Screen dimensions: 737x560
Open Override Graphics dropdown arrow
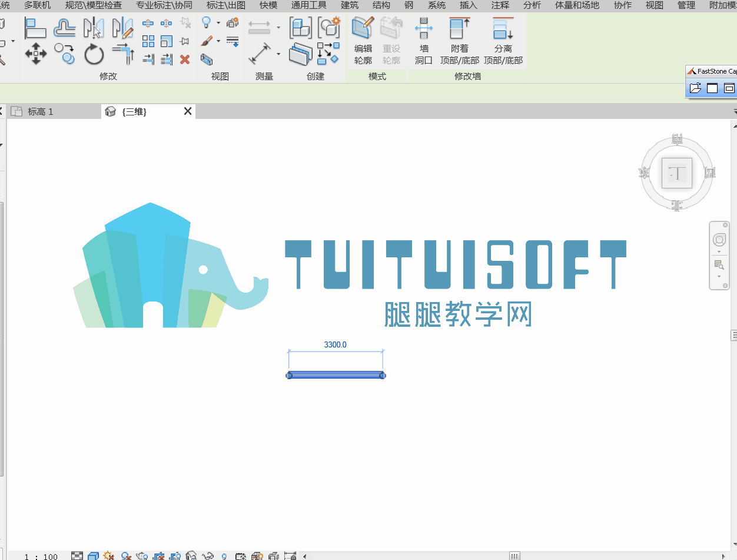(x=218, y=41)
